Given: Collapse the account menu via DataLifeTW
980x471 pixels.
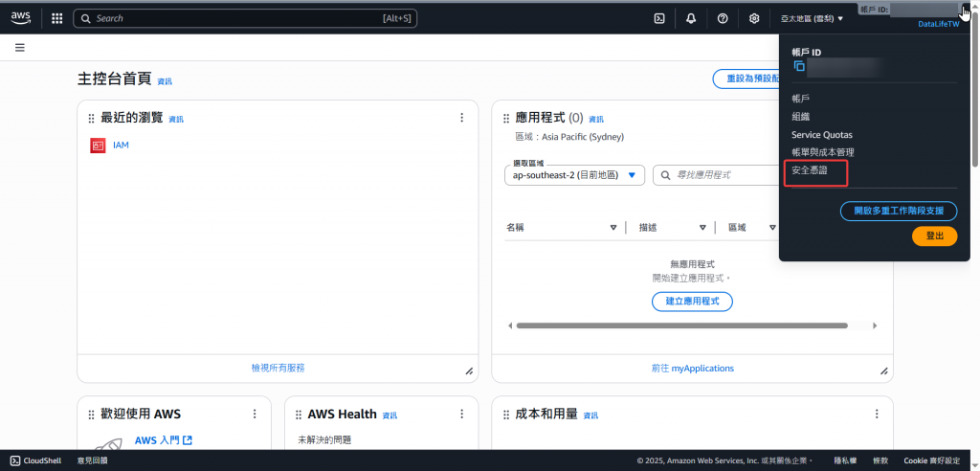Looking at the screenshot, I should (938, 24).
